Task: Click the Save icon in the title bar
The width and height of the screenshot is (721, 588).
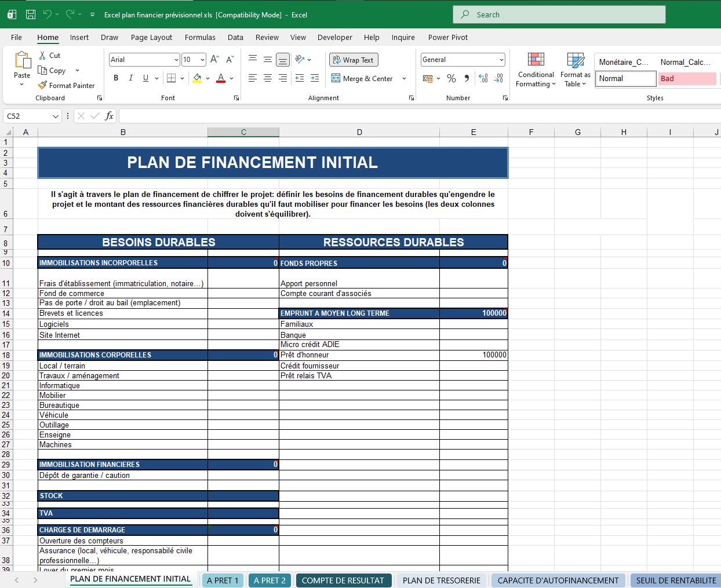Action: (31, 14)
